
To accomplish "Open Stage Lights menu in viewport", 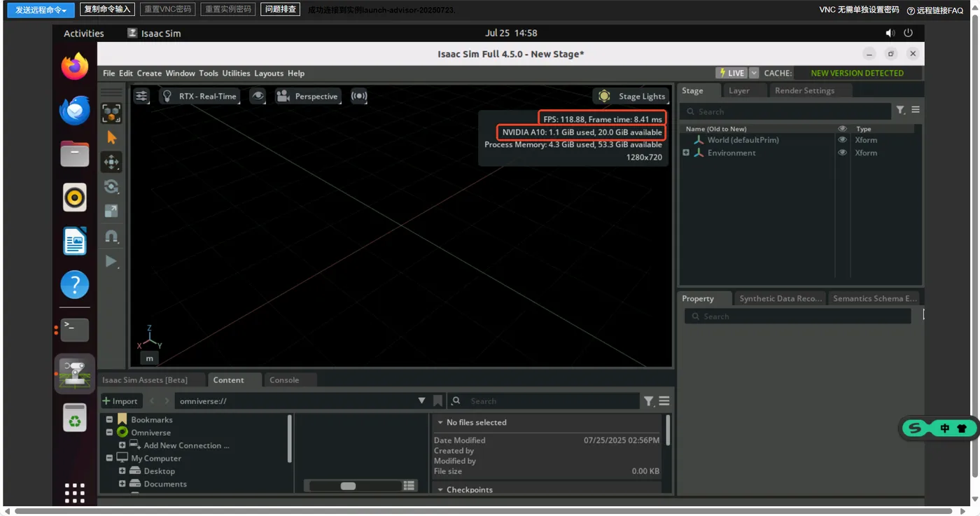I will 632,96.
